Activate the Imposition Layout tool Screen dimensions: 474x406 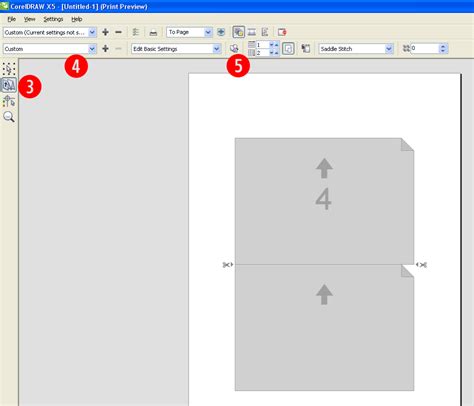click(9, 85)
